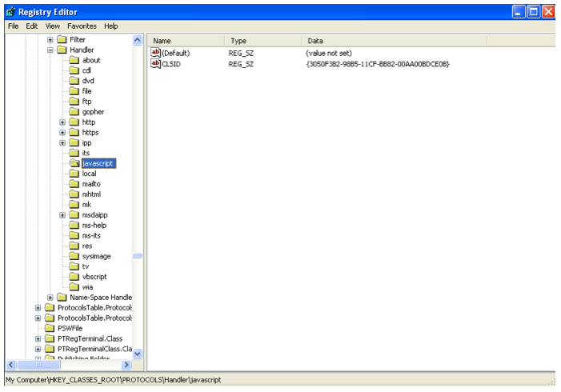
Task: Expand the PTRegTerminalClass.Cla key
Action: [38, 349]
